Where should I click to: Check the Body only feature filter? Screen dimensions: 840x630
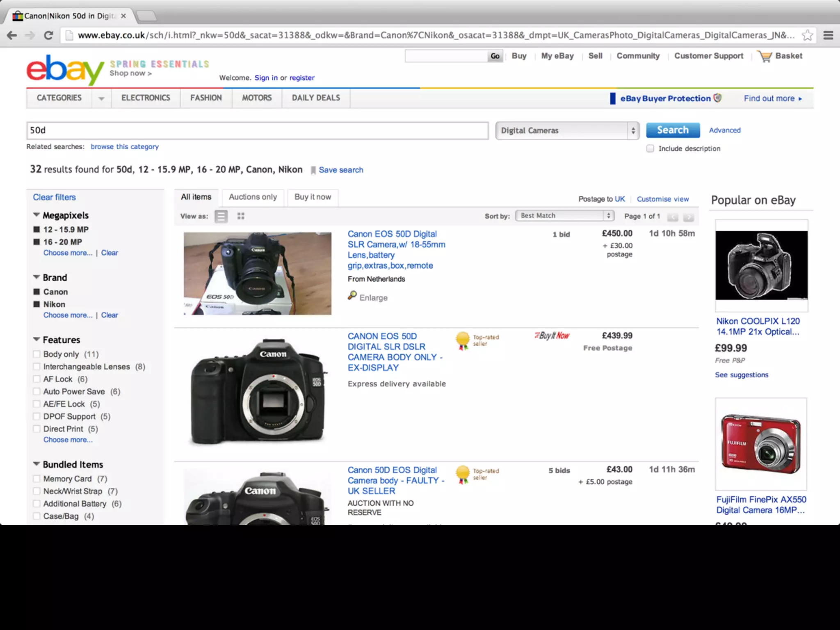click(37, 354)
